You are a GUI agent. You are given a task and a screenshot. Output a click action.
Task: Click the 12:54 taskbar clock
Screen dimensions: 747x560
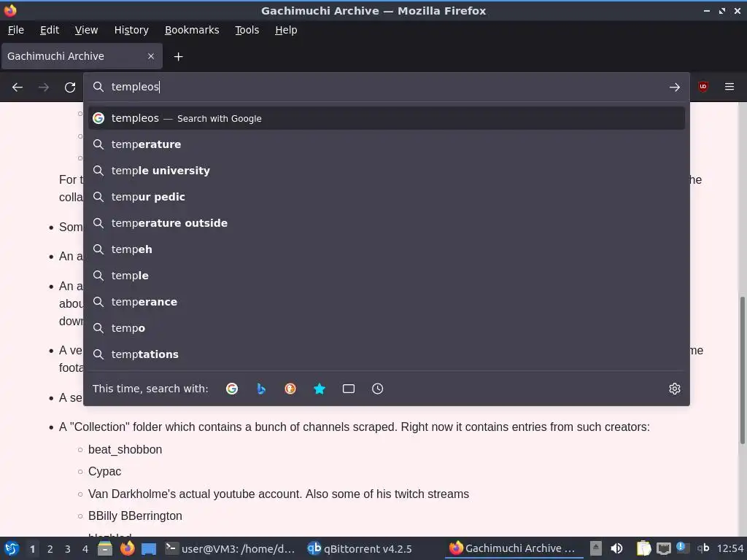729,548
